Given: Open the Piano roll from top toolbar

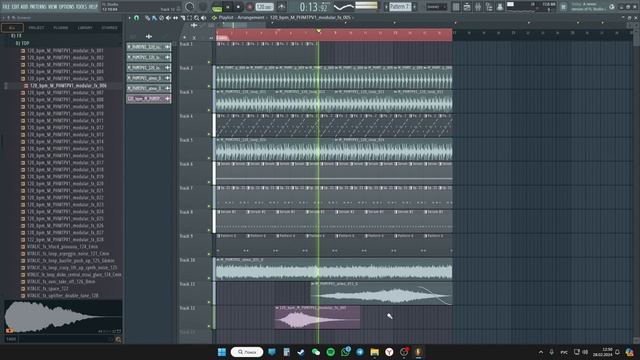Looking at the screenshot, I should pyautogui.click(x=467, y=7).
